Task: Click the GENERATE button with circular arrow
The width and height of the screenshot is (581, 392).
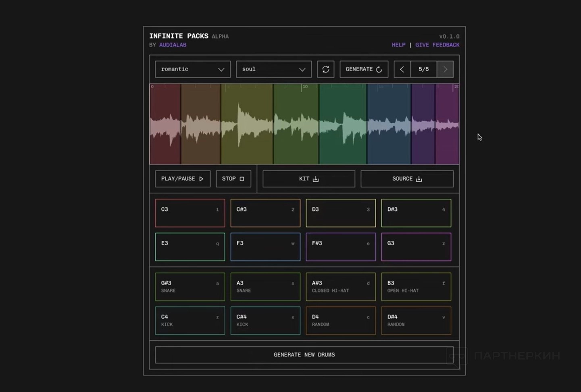Action: point(364,69)
